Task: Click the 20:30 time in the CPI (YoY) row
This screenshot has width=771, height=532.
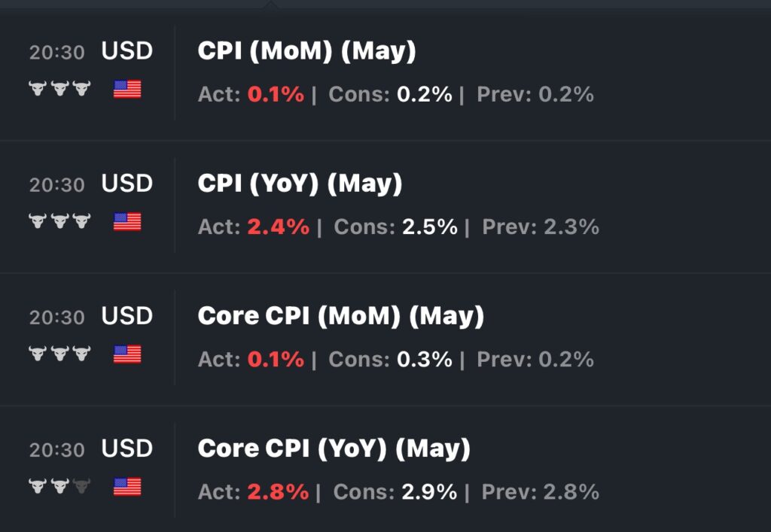Action: point(57,185)
